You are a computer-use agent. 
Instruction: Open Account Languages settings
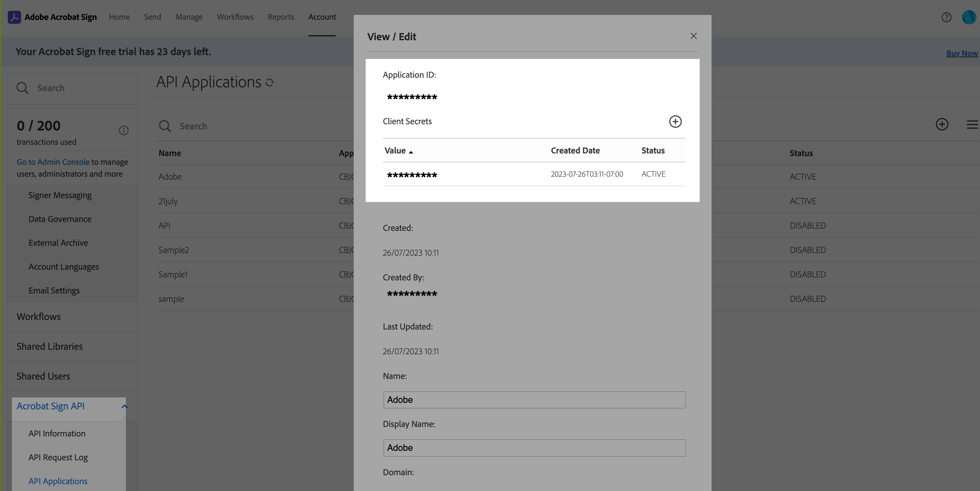pyautogui.click(x=64, y=267)
